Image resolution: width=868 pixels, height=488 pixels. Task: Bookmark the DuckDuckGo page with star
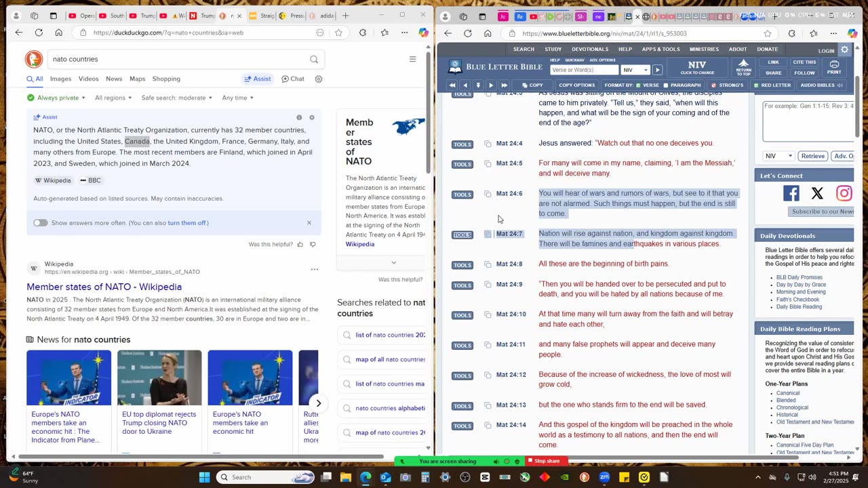click(x=338, y=33)
